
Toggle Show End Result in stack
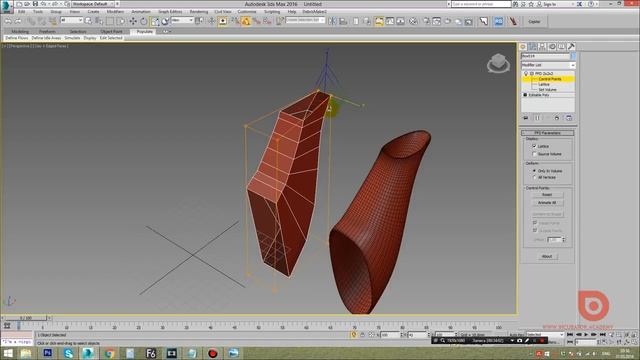pos(537,118)
